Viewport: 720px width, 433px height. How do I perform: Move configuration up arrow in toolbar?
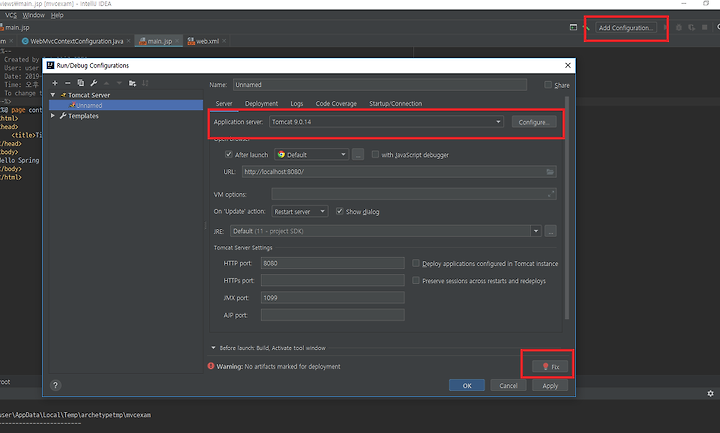tap(107, 83)
